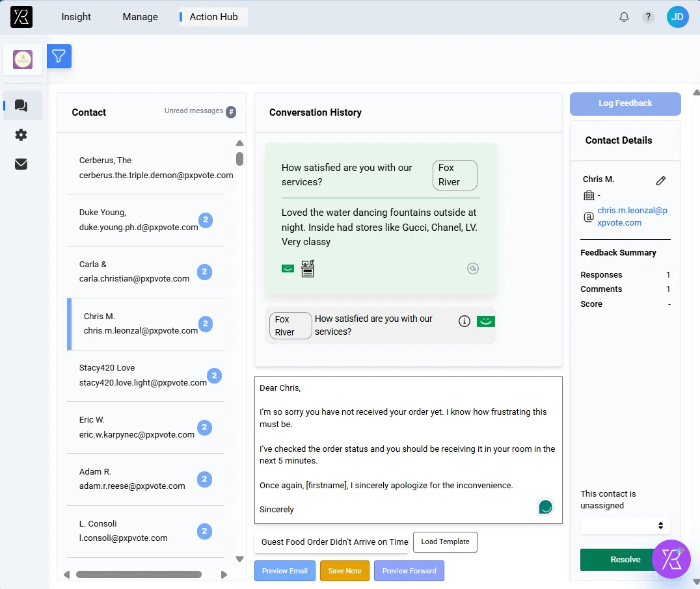Switch to the Insight tab
This screenshot has width=700, height=589.
[x=75, y=17]
